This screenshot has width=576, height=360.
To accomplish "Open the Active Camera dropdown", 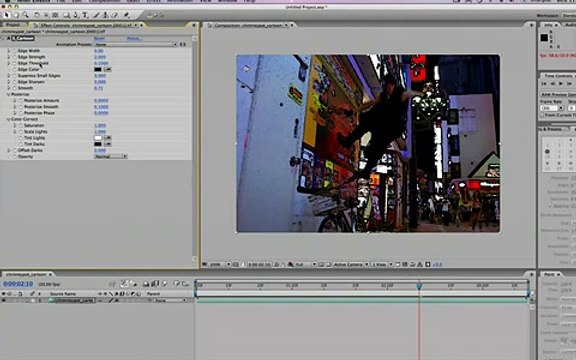I will [351, 264].
